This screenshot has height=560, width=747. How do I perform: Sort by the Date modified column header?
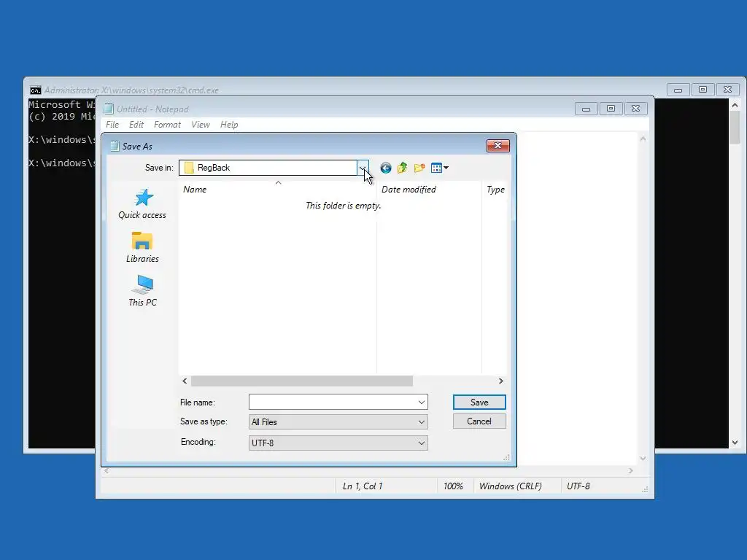click(x=429, y=190)
